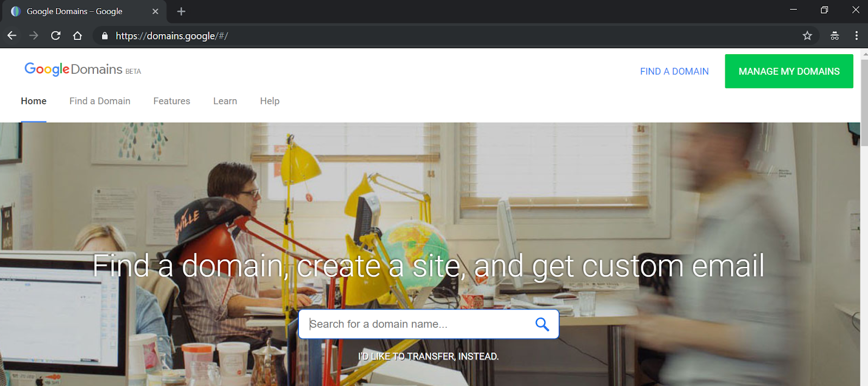This screenshot has width=868, height=386.
Task: Click I'd like to transfer instead link
Action: click(x=428, y=356)
